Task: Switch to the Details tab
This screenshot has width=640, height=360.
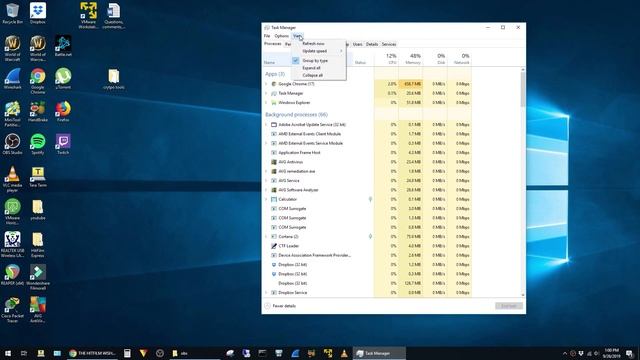Action: pyautogui.click(x=372, y=44)
